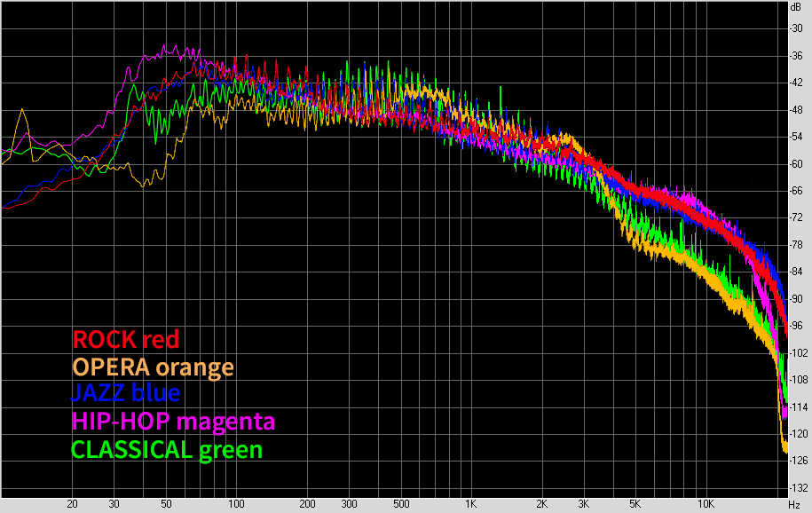Click the OPERA orange legend label
The height and width of the screenshot is (513, 812).
[x=154, y=367]
